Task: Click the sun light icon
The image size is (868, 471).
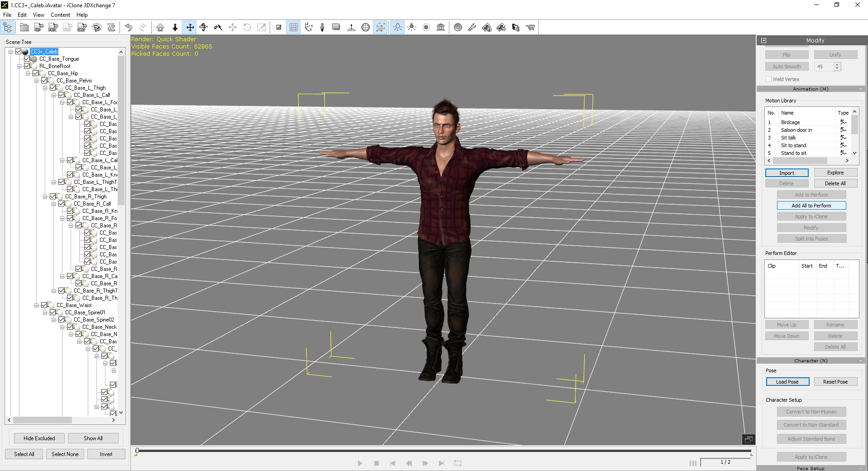Action: click(426, 28)
